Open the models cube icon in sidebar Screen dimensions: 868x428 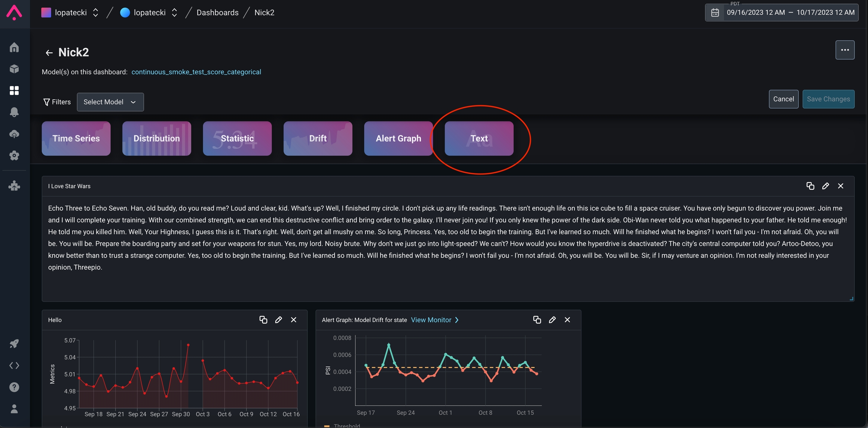tap(14, 69)
